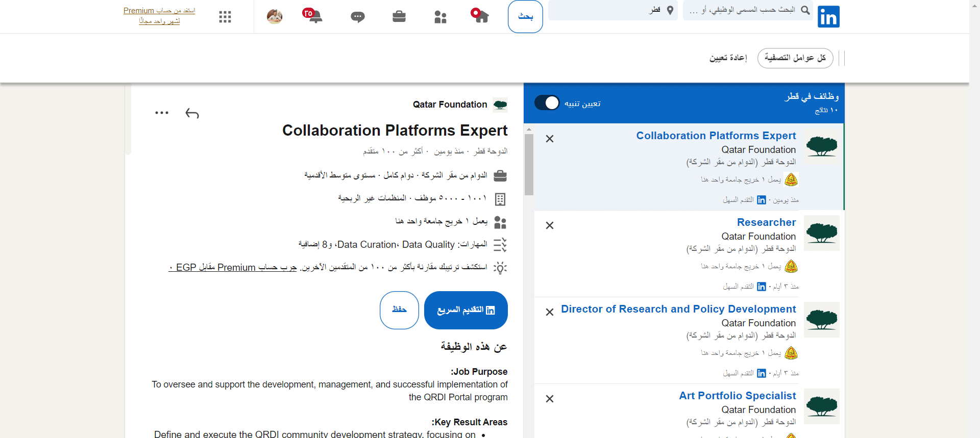Click the skills list icon in job details
Image resolution: width=980 pixels, height=438 pixels.
click(500, 245)
